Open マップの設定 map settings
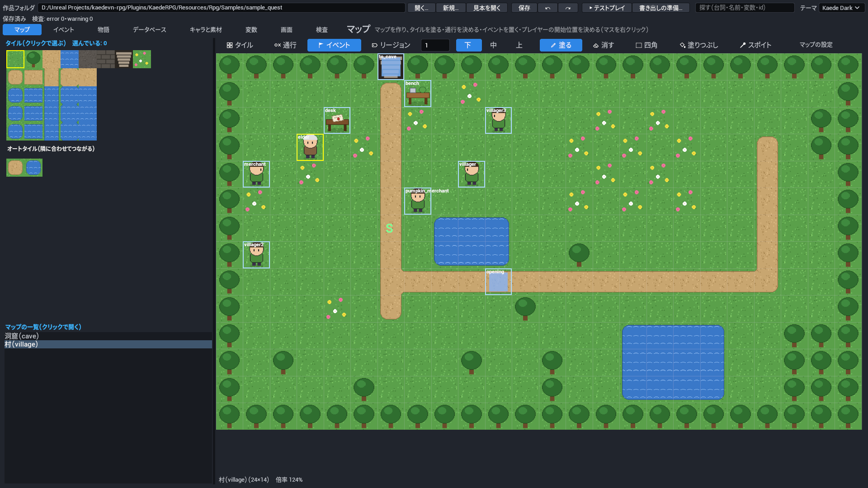868x488 pixels. pos(816,45)
